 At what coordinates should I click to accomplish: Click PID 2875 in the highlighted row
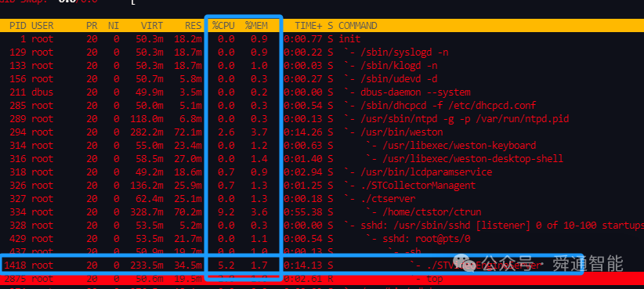coord(15,279)
